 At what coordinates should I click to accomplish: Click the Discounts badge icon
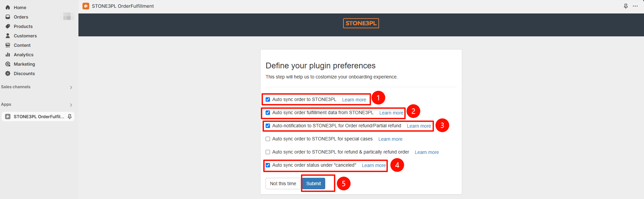(x=8, y=73)
